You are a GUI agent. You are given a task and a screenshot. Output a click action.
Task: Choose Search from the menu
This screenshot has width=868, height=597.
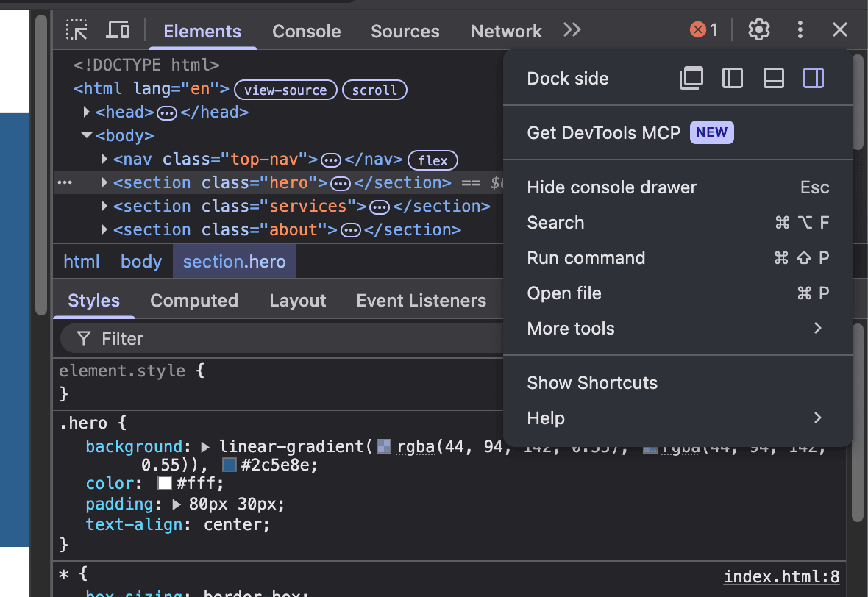coord(678,223)
